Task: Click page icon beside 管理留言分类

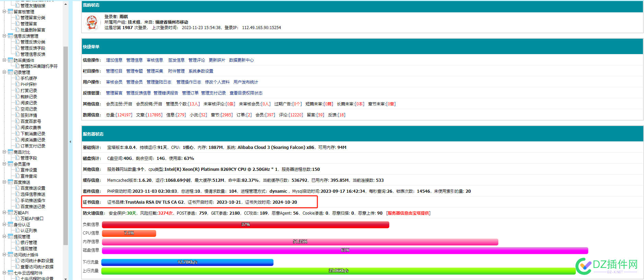Action: tap(17, 17)
